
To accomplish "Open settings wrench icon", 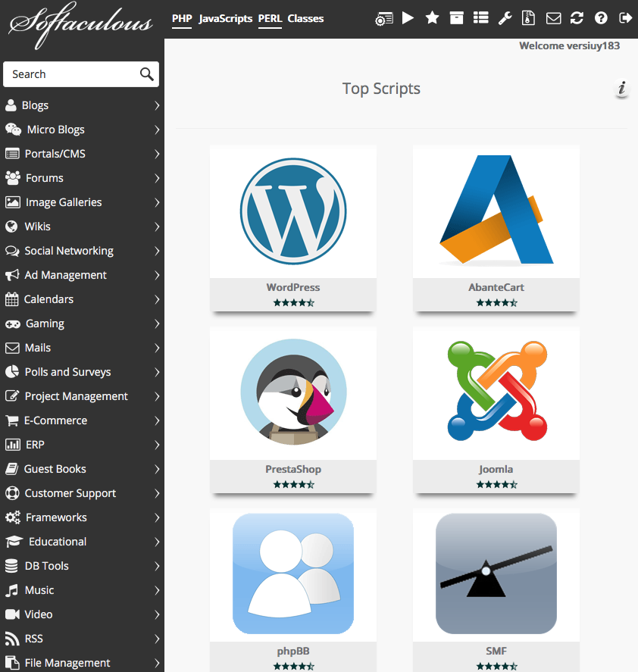I will (505, 18).
